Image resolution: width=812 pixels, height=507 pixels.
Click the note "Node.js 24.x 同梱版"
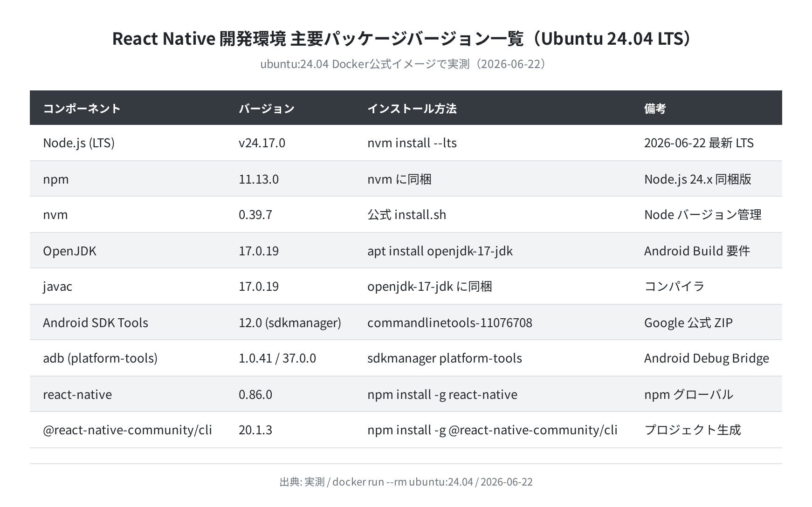[x=698, y=179]
